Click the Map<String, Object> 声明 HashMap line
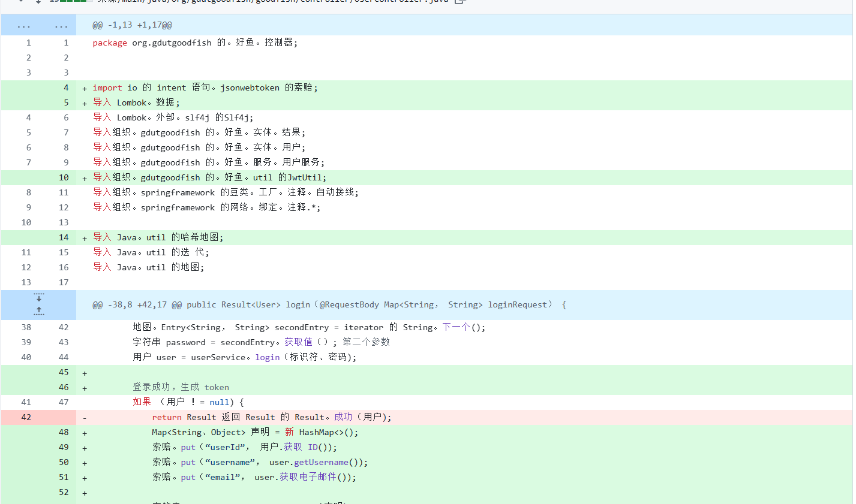The height and width of the screenshot is (504, 856). tap(255, 432)
